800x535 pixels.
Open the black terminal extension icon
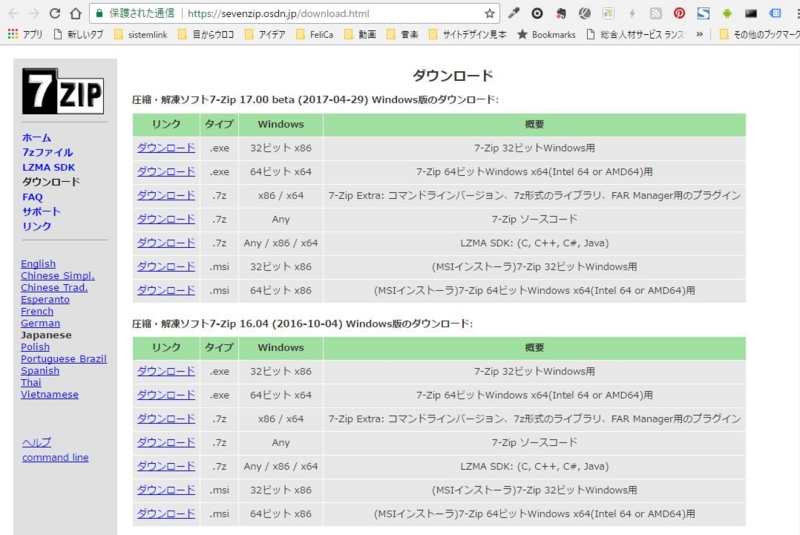(751, 14)
